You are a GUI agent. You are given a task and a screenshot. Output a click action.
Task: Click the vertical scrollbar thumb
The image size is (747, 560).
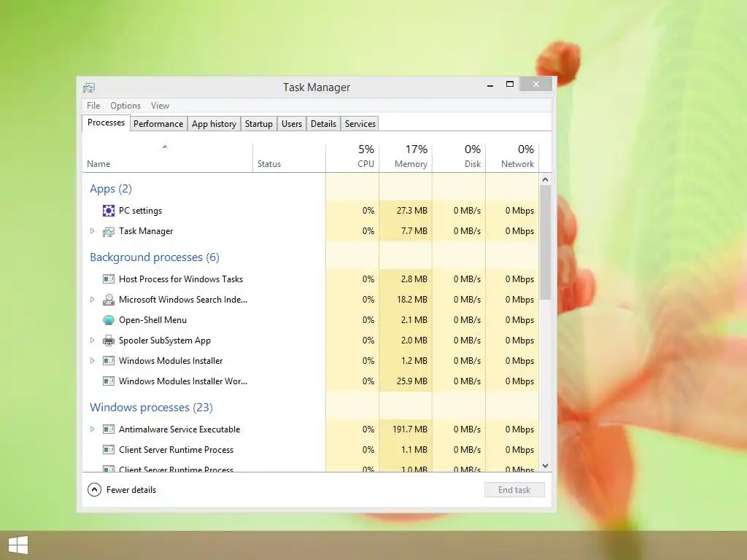[546, 243]
